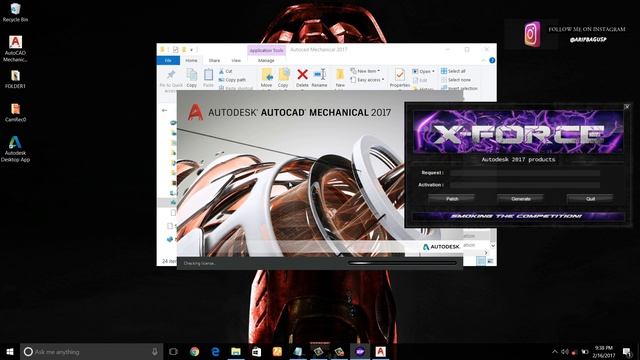Open Quick Access Toolbar customize dropdown arrow
The image size is (640, 360).
[191, 50]
